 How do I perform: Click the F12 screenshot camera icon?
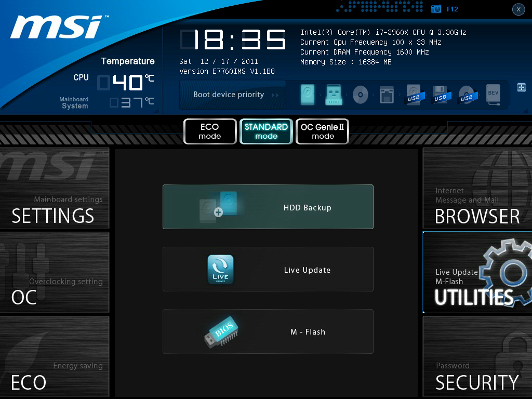436,9
